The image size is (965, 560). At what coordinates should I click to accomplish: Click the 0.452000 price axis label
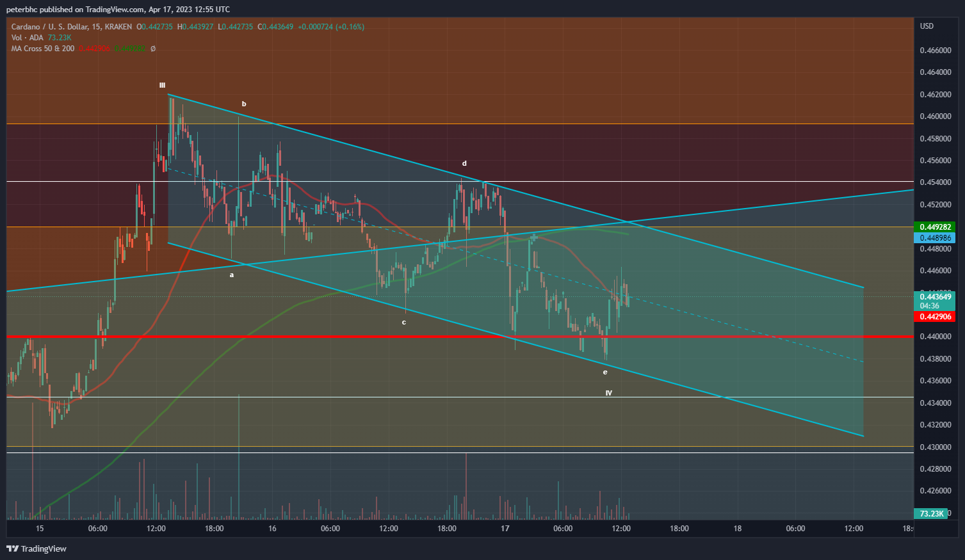(x=936, y=205)
